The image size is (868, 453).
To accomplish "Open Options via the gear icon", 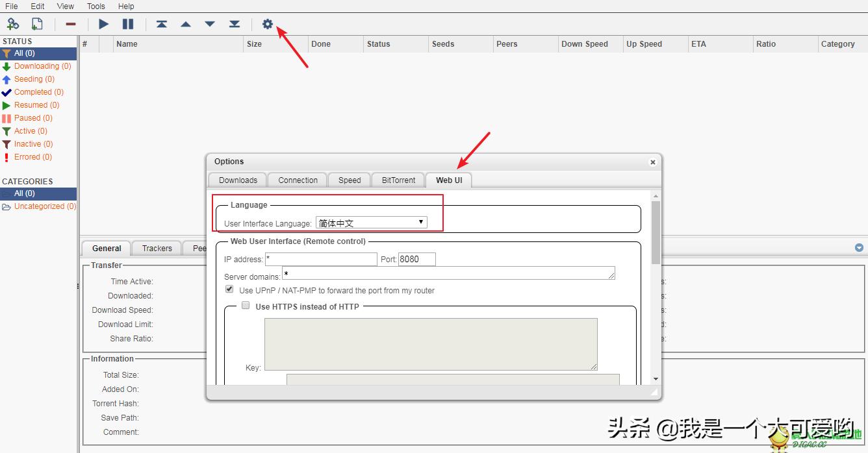I will click(x=268, y=23).
